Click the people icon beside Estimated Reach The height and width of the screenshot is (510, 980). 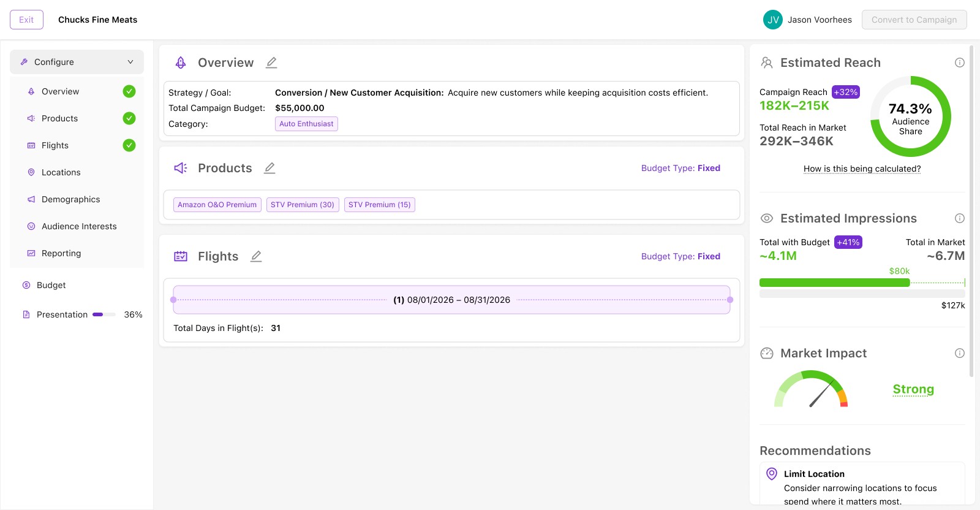pyautogui.click(x=767, y=63)
